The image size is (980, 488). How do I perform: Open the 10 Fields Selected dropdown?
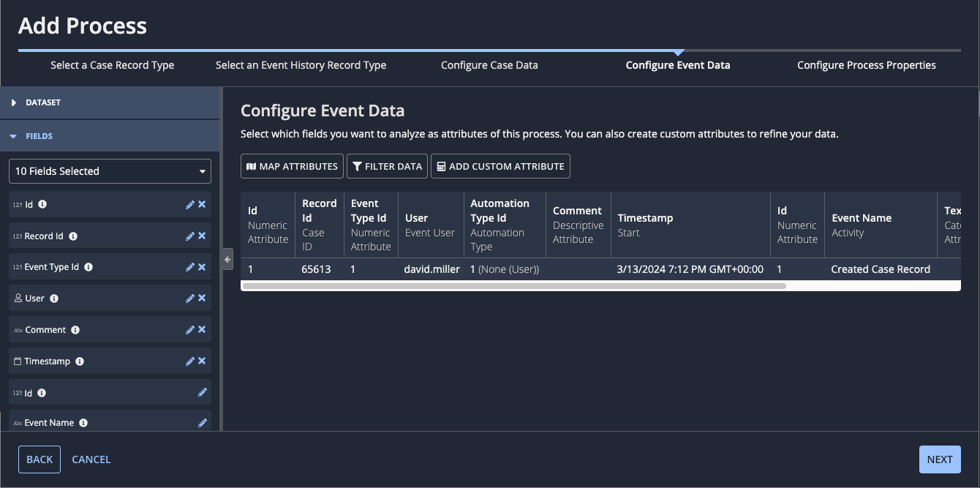click(110, 171)
